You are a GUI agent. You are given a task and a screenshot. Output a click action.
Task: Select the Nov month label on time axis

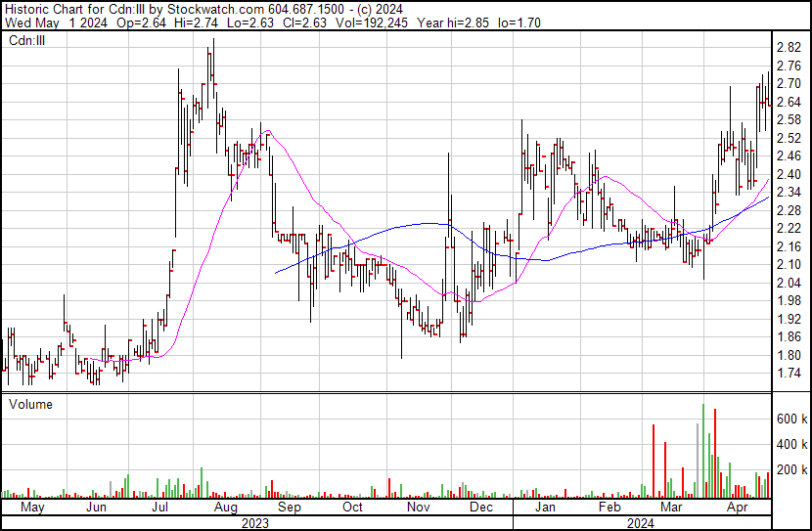(418, 507)
